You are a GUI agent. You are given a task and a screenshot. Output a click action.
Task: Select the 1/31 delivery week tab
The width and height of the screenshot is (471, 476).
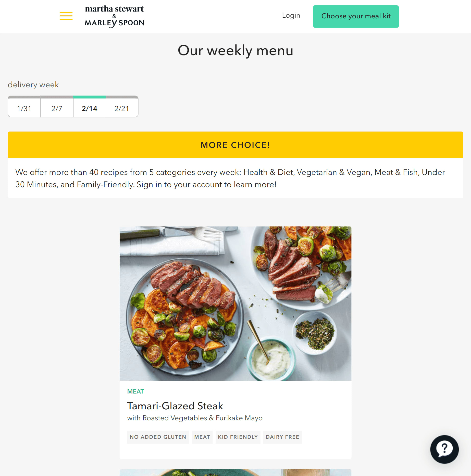pos(24,108)
